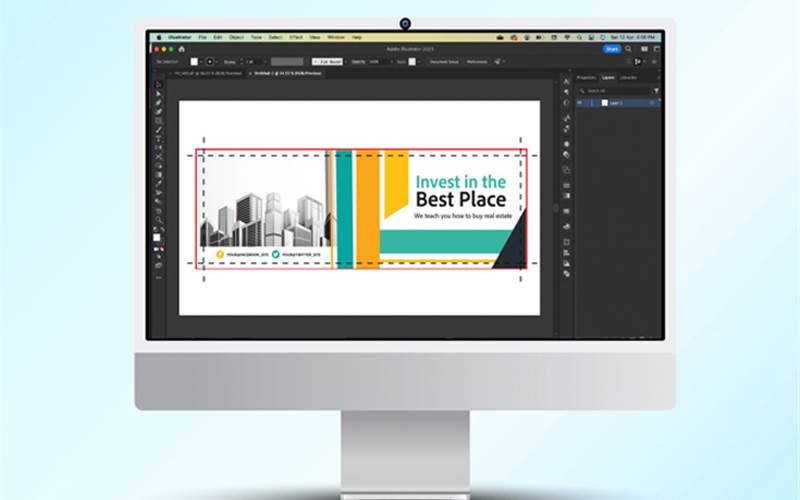Select the Layer 1 row
This screenshot has height=500, width=800.
click(618, 103)
